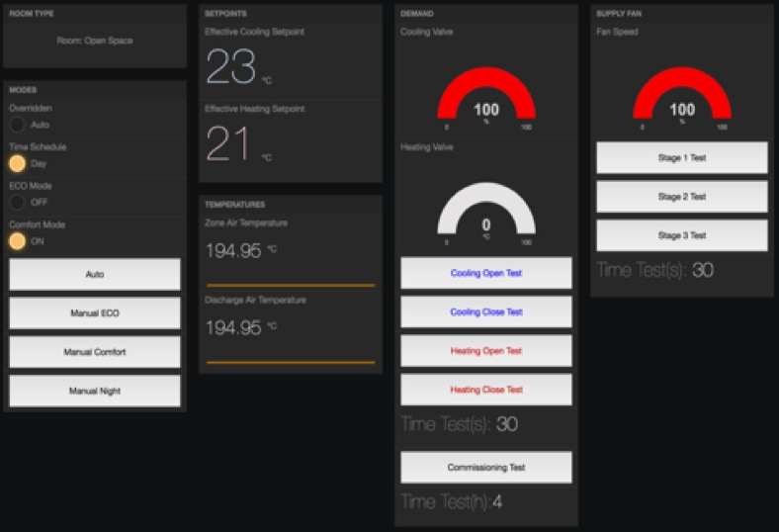Toggle the Overridden Auto switch
The height and width of the screenshot is (532, 779).
18,125
